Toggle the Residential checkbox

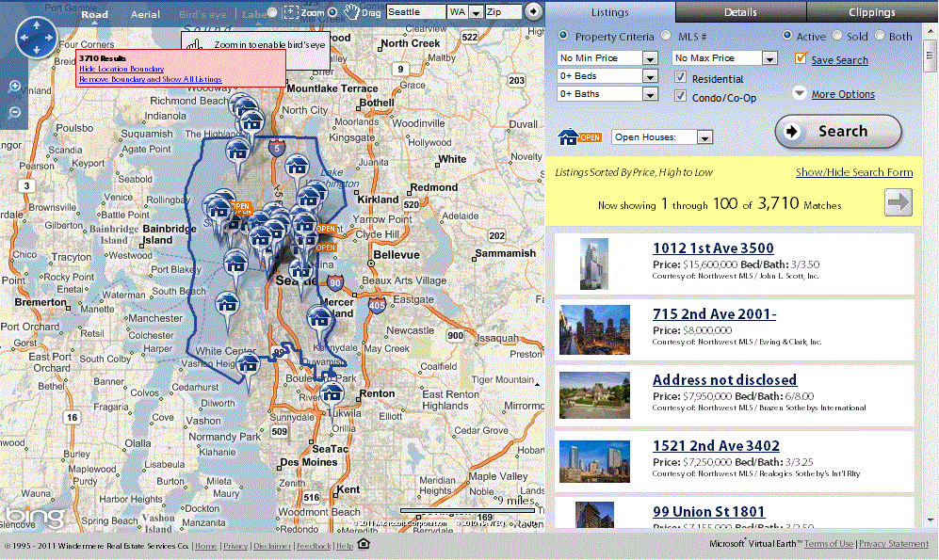[x=680, y=77]
